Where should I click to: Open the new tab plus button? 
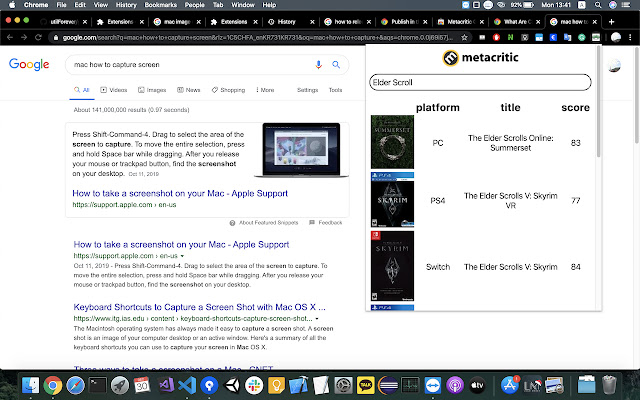(x=611, y=22)
